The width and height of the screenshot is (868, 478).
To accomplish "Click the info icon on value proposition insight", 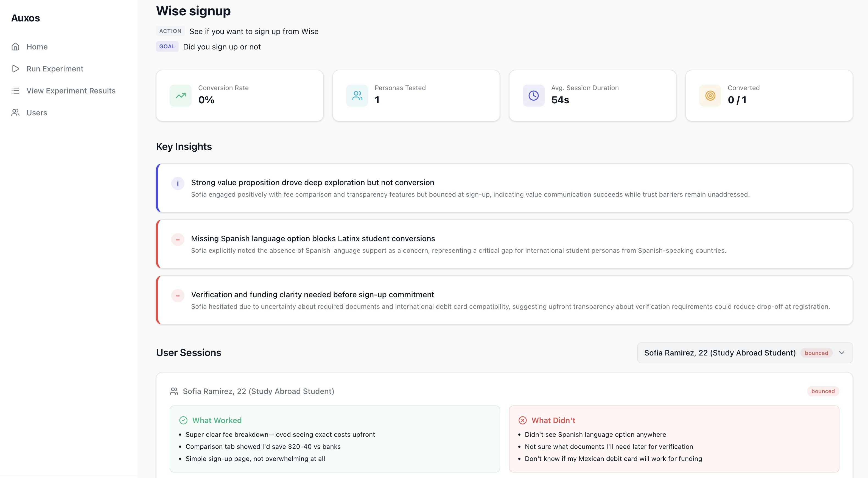I will coord(178,184).
